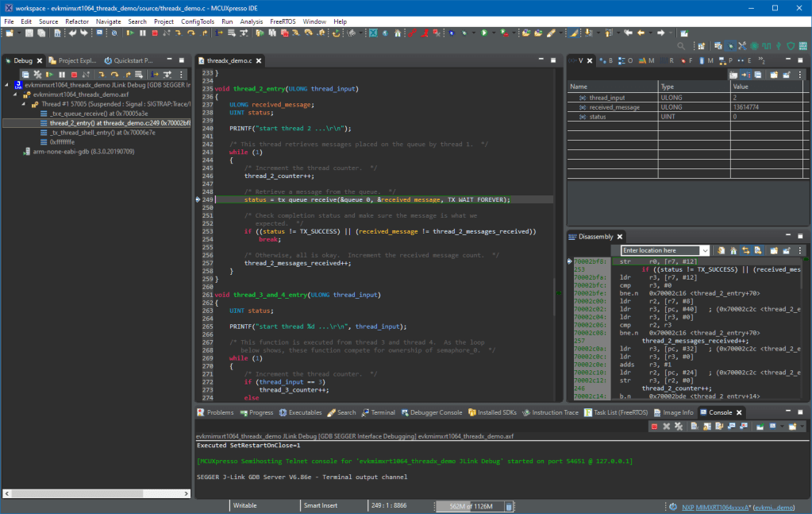This screenshot has width=812, height=514.
Task: Clear the Console output
Action: (694, 427)
